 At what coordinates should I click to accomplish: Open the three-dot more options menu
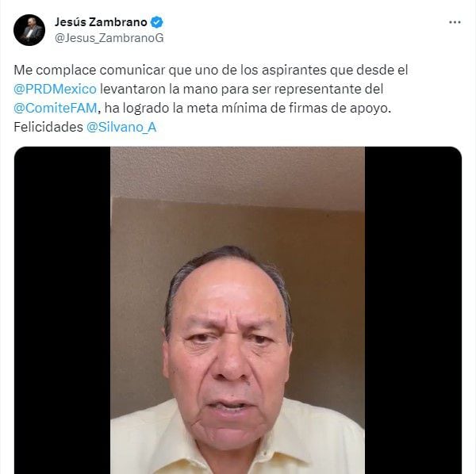point(455,22)
